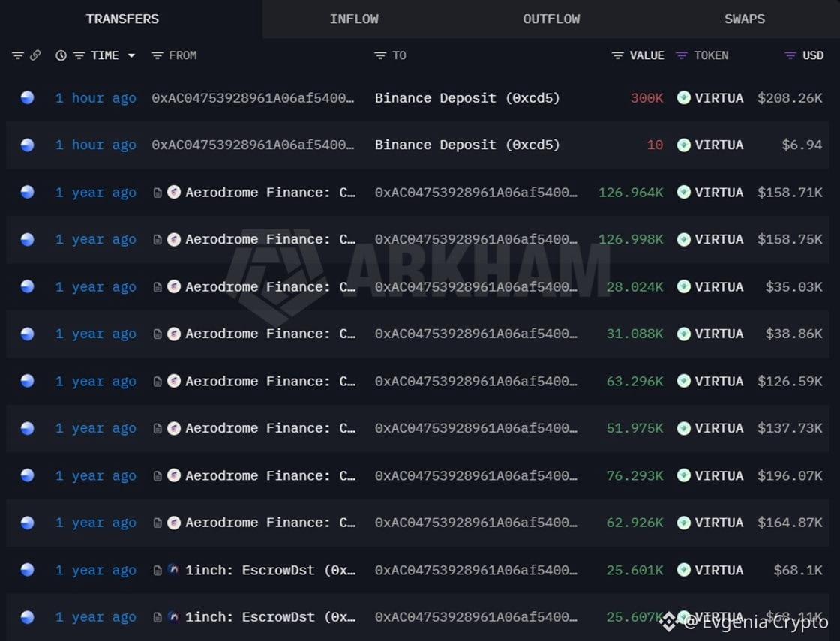Open the TOKEN column filter

click(x=682, y=55)
